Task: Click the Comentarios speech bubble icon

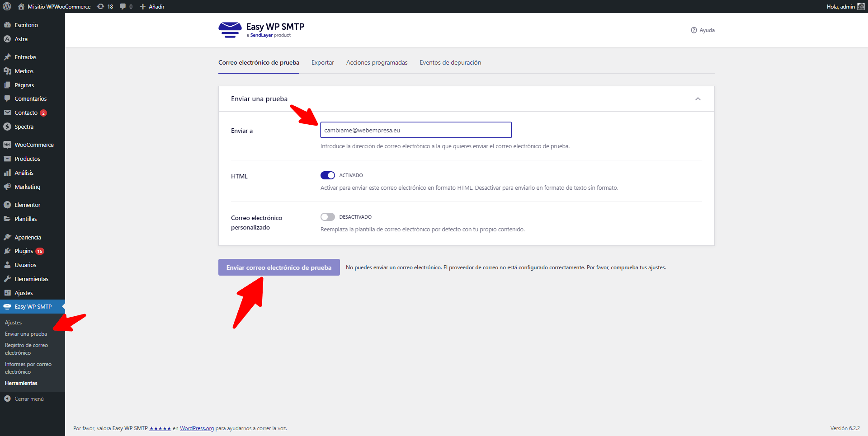Action: [7, 98]
